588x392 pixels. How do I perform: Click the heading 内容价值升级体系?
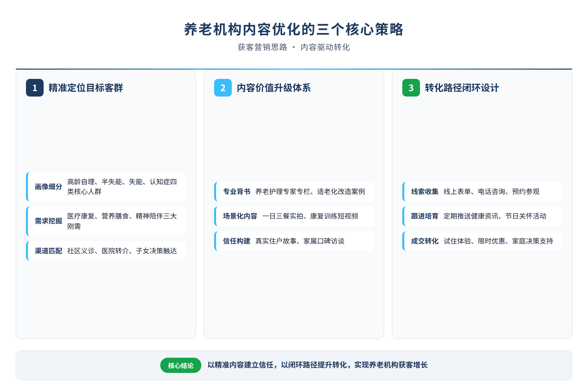(274, 88)
